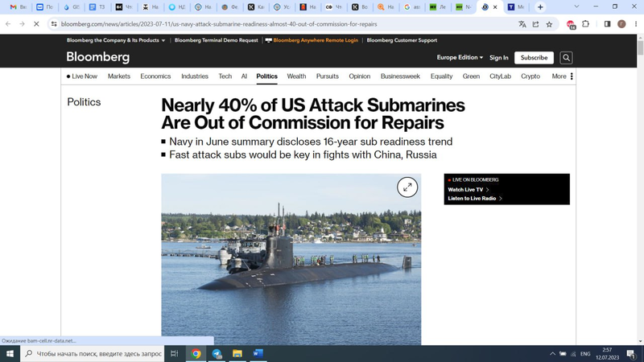This screenshot has width=644, height=362.
Task: Open Bloomberg Anywhere Remote Login
Action: pos(312,40)
